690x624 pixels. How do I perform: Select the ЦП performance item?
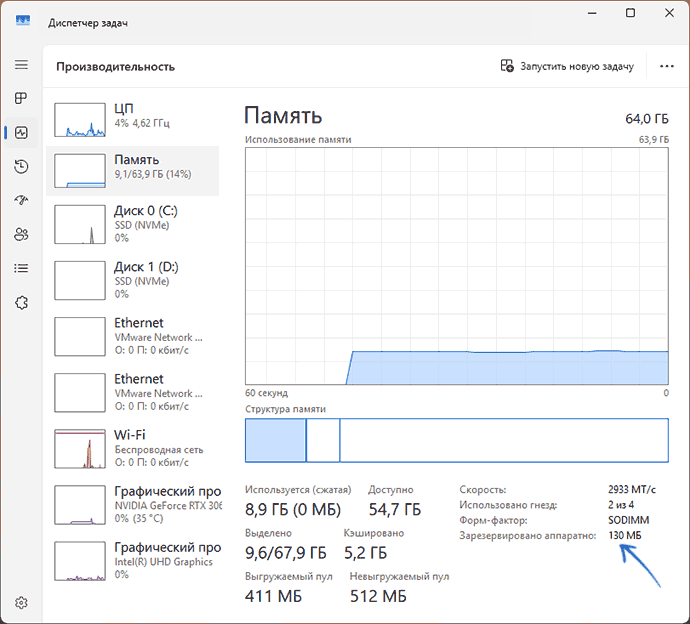(132, 117)
